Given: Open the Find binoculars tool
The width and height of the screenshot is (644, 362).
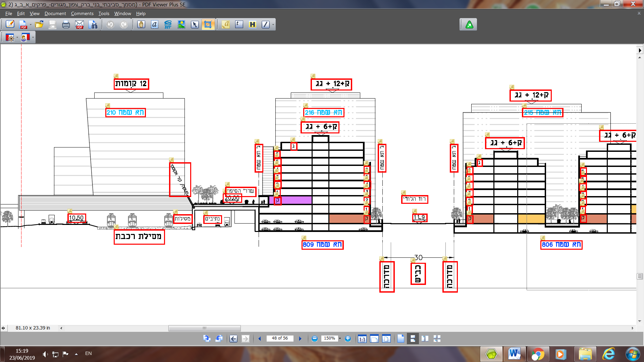Looking at the screenshot, I should coord(93,24).
